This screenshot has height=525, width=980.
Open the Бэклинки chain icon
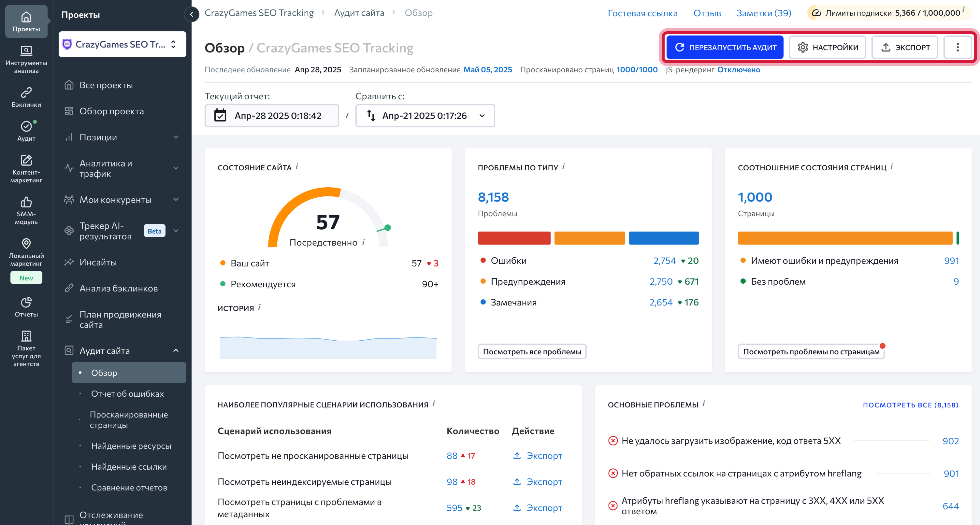point(26,92)
